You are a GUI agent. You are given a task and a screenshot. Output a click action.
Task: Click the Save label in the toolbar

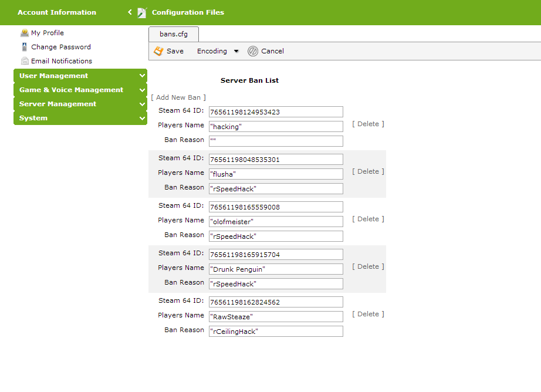[175, 51]
